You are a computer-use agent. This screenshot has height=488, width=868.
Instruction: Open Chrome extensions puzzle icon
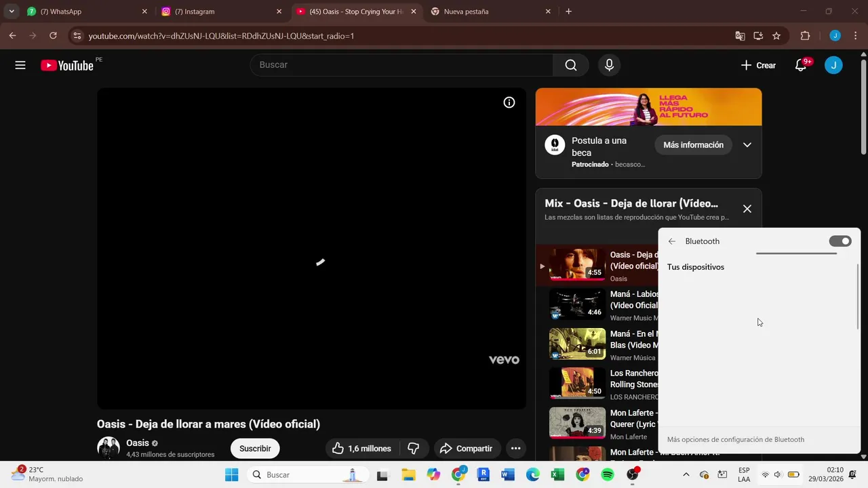pyautogui.click(x=806, y=35)
